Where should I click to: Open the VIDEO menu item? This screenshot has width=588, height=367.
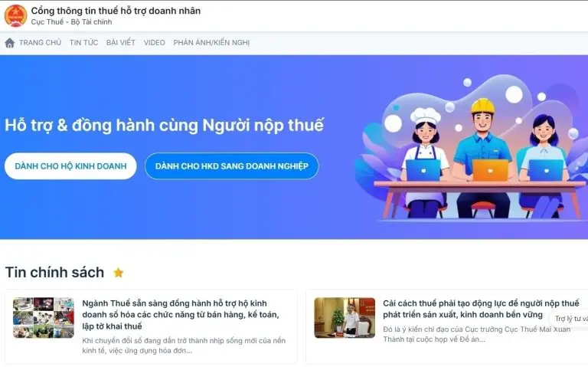point(154,43)
